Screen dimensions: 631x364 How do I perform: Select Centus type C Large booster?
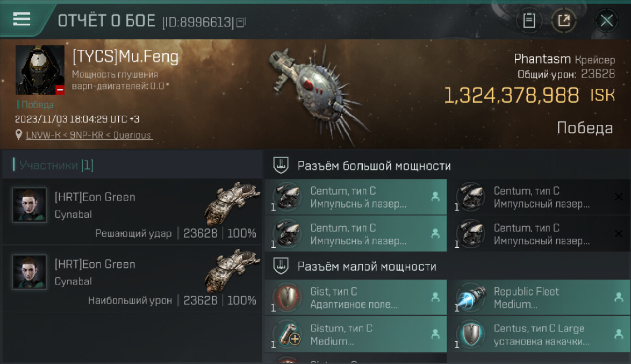[539, 334]
